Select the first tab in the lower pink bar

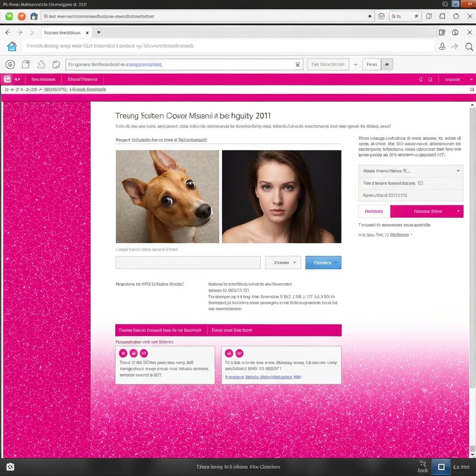tap(160, 331)
